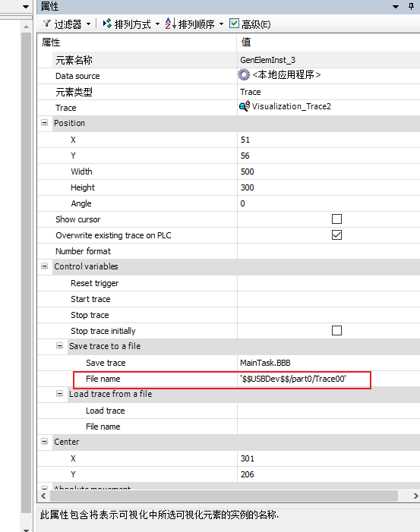Edit the Height value 300

[328, 187]
